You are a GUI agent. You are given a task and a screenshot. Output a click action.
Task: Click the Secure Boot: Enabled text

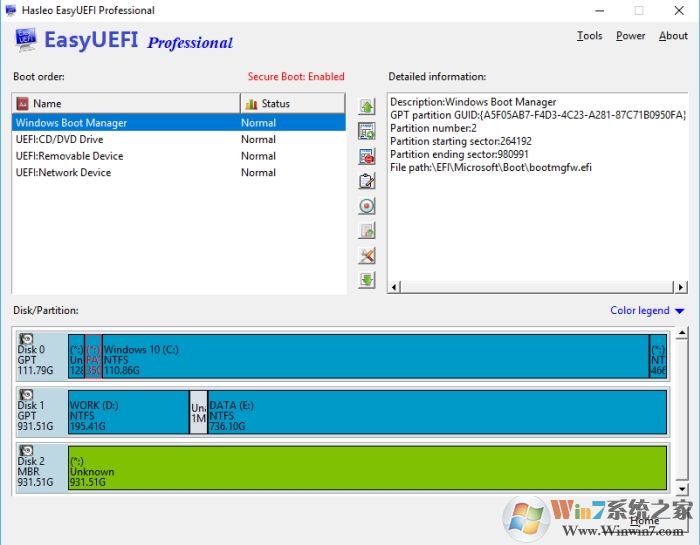(x=296, y=77)
